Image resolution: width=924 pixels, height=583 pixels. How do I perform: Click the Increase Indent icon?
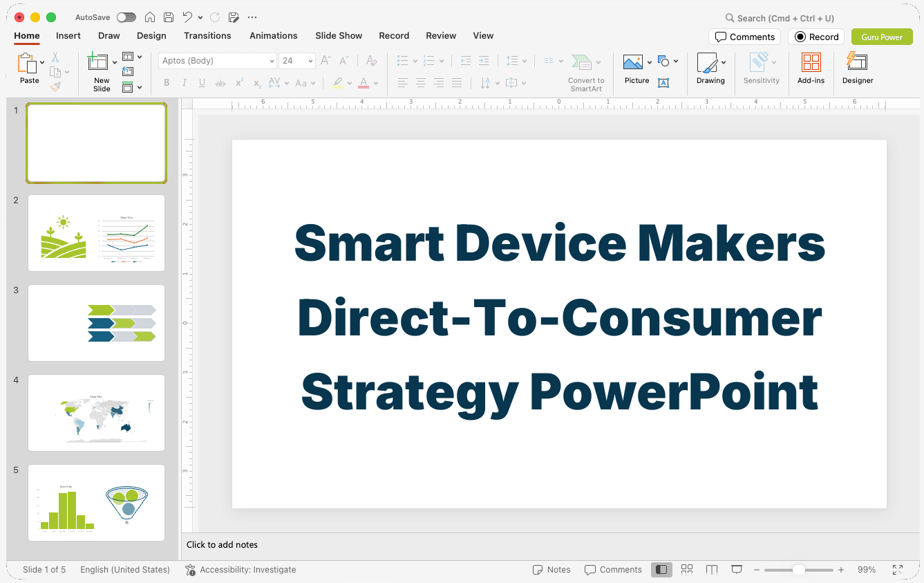[x=484, y=61]
